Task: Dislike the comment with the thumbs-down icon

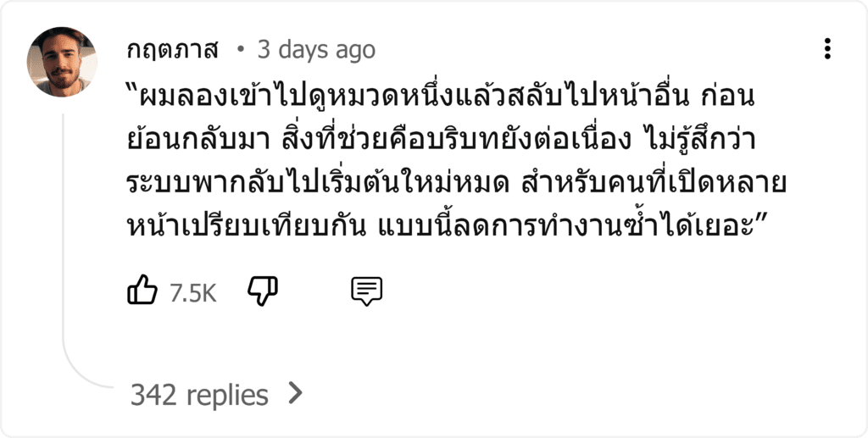Action: (x=263, y=291)
